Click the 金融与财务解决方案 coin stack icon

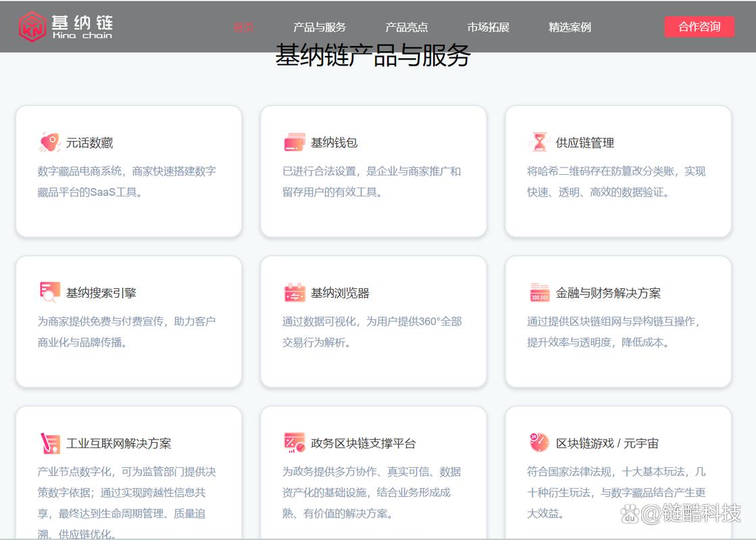(x=540, y=292)
